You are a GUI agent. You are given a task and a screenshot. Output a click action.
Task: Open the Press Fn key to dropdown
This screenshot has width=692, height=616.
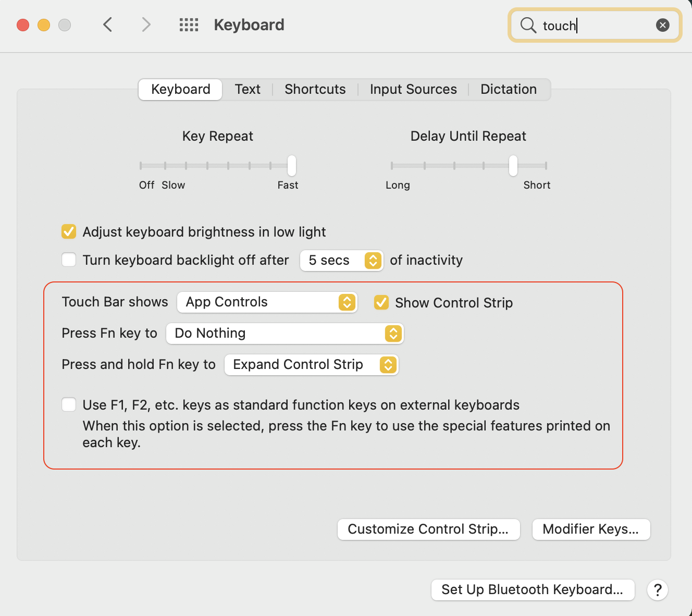[x=285, y=334]
